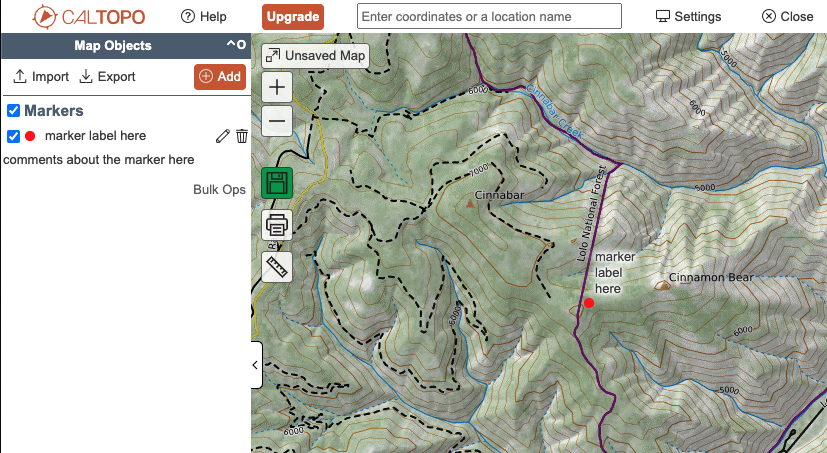Viewport: 827px width, 453px height.
Task: Click Import in Map Objects panel
Action: (x=41, y=76)
